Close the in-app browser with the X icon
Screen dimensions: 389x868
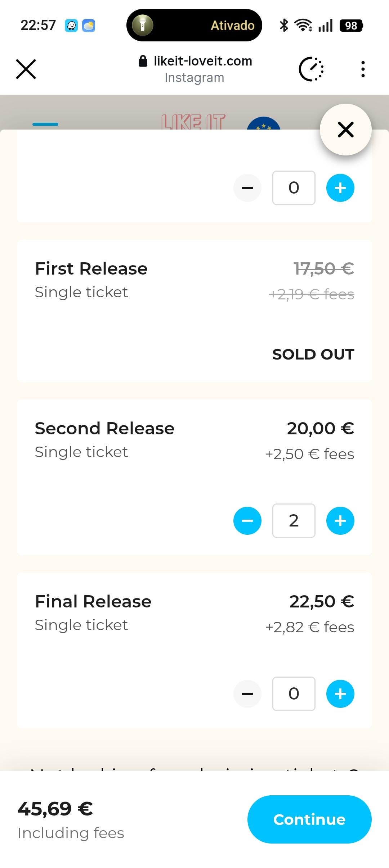26,69
